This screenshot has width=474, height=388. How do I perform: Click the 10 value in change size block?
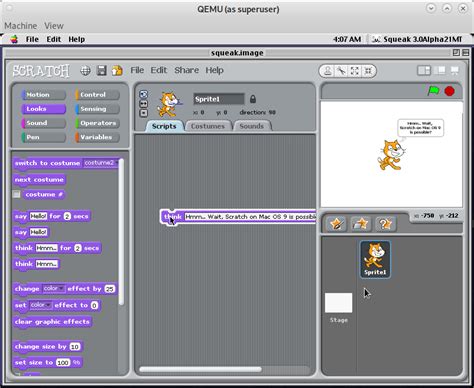pos(75,347)
